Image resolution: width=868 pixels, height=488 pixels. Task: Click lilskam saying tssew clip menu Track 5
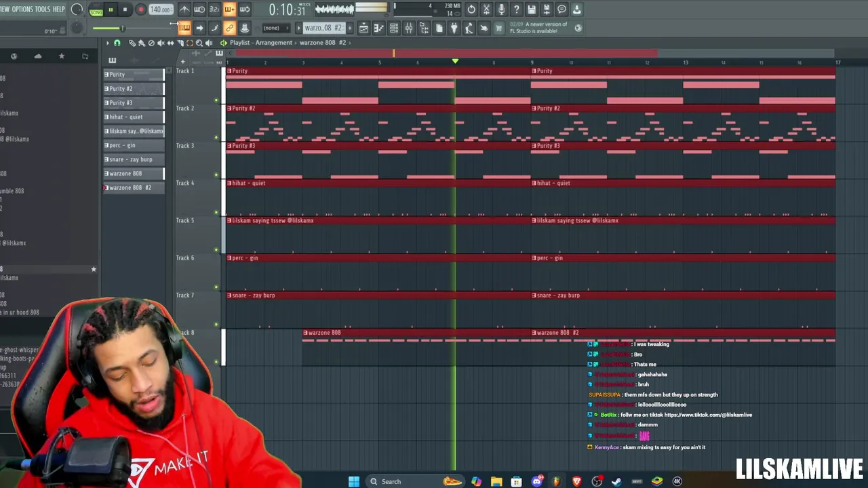click(229, 220)
